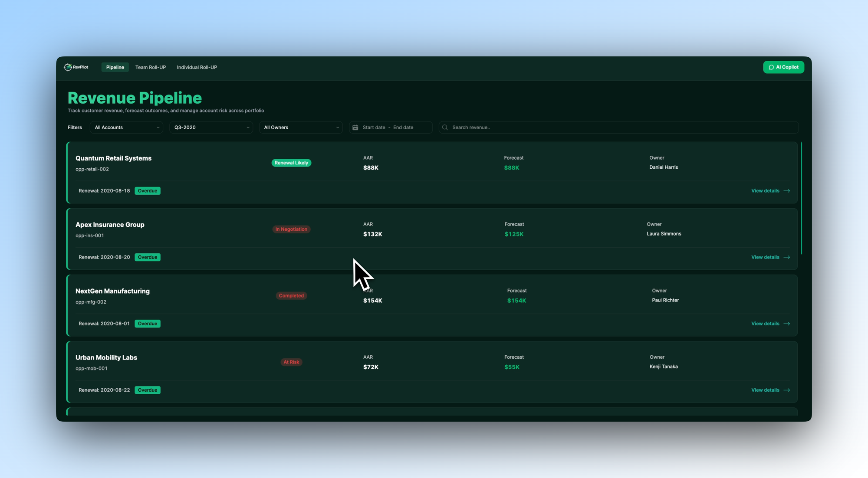Open the AI Copilot chat icon

[x=772, y=67]
